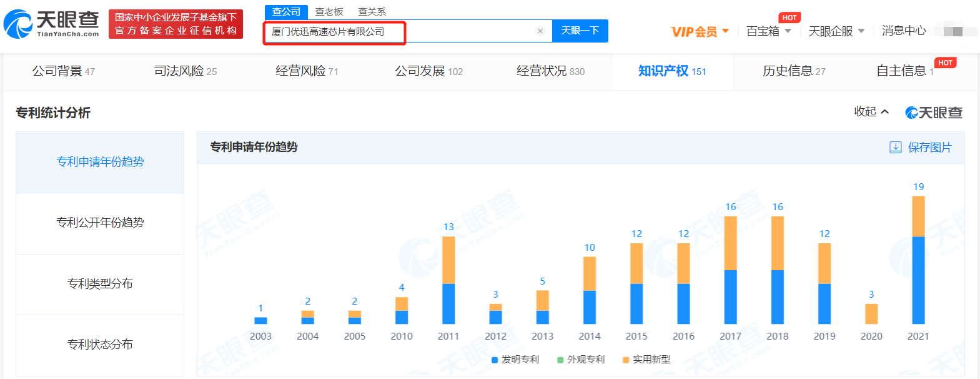980x379 pixels.
Task: Switch to the 查公司 search tab
Action: click(286, 12)
